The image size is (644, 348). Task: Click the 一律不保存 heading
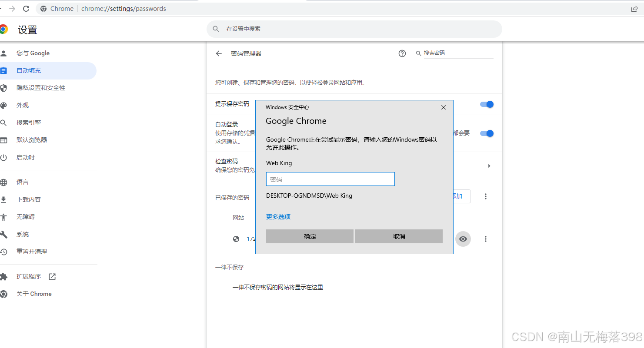pyautogui.click(x=230, y=267)
